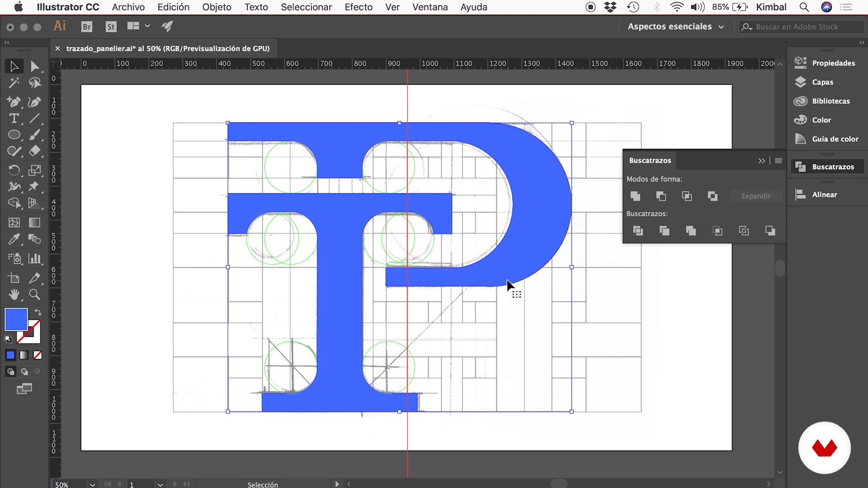The height and width of the screenshot is (488, 868).
Task: Open the artboard number dropdown
Action: [160, 484]
